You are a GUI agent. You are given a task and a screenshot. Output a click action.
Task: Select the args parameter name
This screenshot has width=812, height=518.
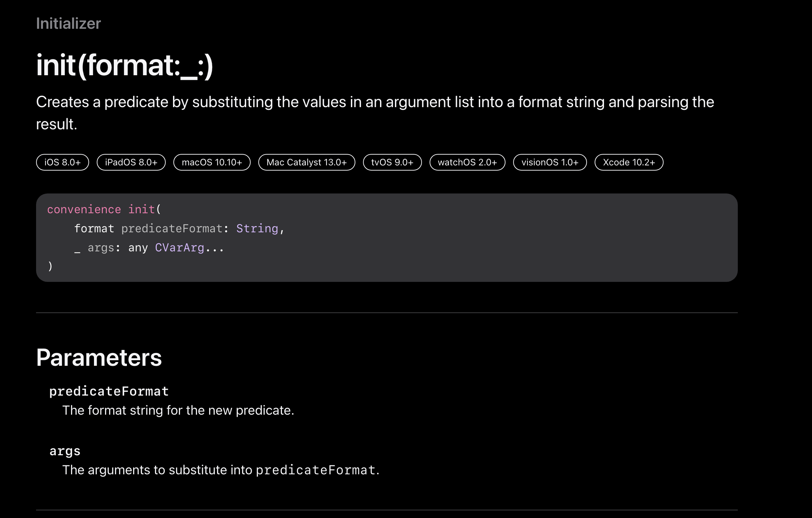tap(65, 451)
